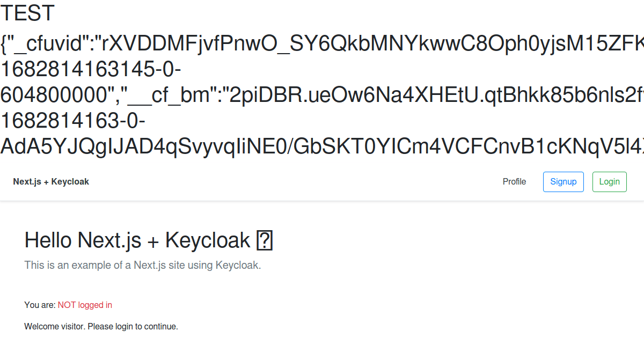Select the TEST label at the top
Viewport: 644px width, 338px height.
point(27,13)
